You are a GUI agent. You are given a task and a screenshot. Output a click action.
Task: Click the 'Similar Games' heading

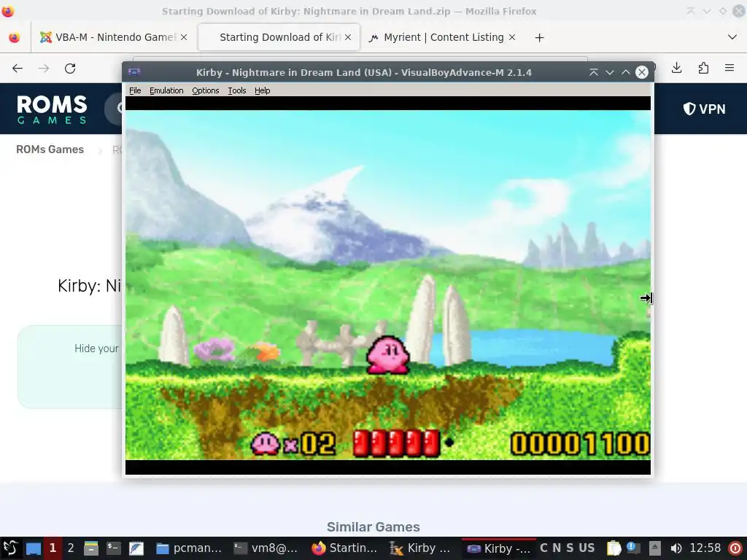pos(373,527)
